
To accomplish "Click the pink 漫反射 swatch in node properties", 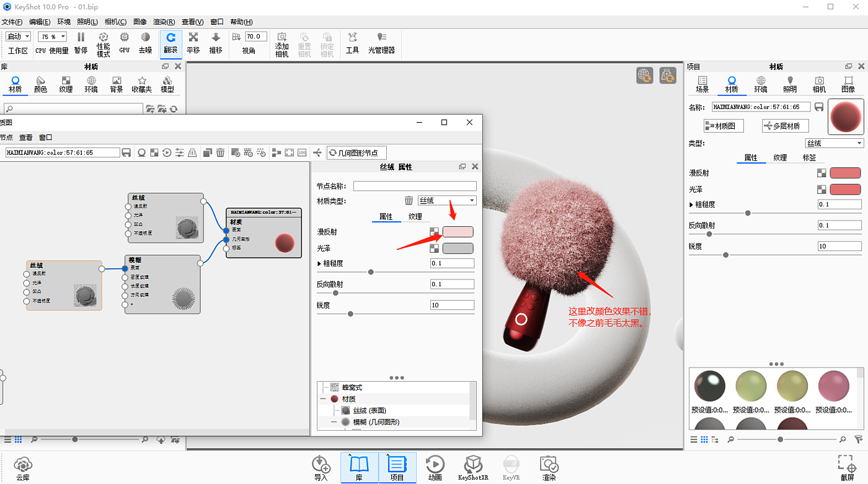I will [x=458, y=232].
